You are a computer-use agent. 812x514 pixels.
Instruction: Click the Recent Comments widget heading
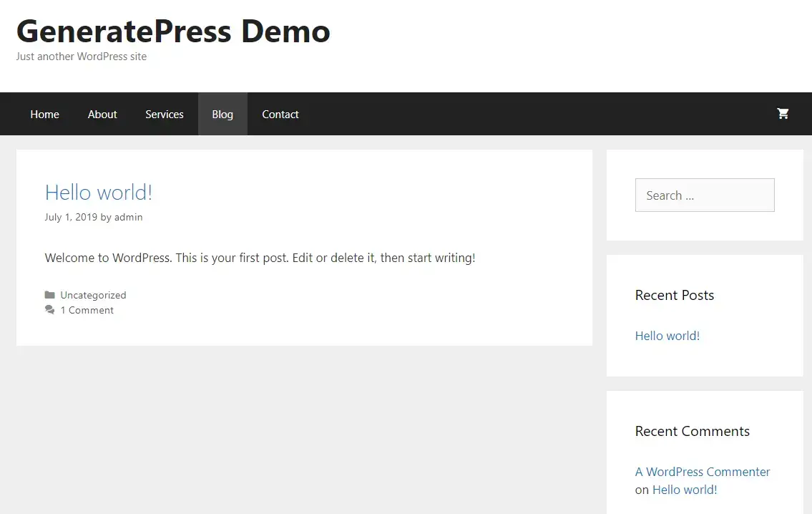click(692, 431)
